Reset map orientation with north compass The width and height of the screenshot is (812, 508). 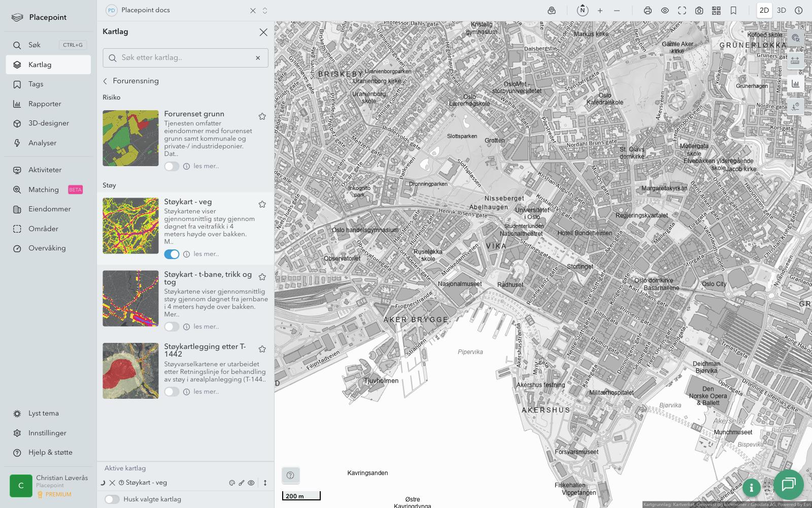583,10
